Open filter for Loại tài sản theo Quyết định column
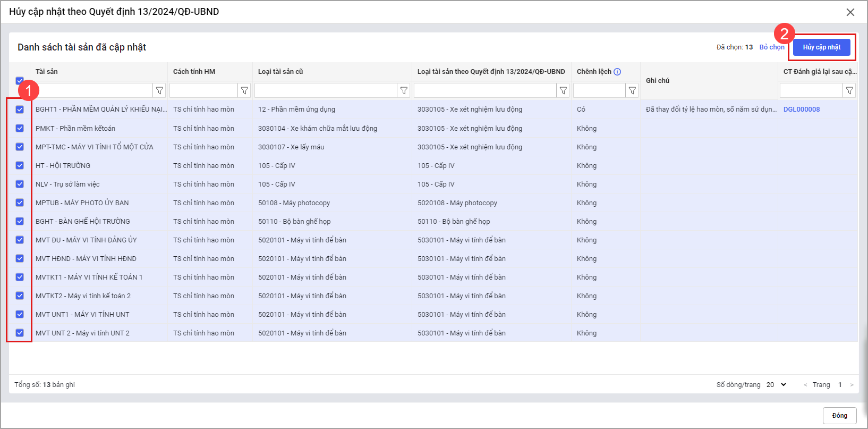Screen dimensions: 868x429 [x=563, y=91]
